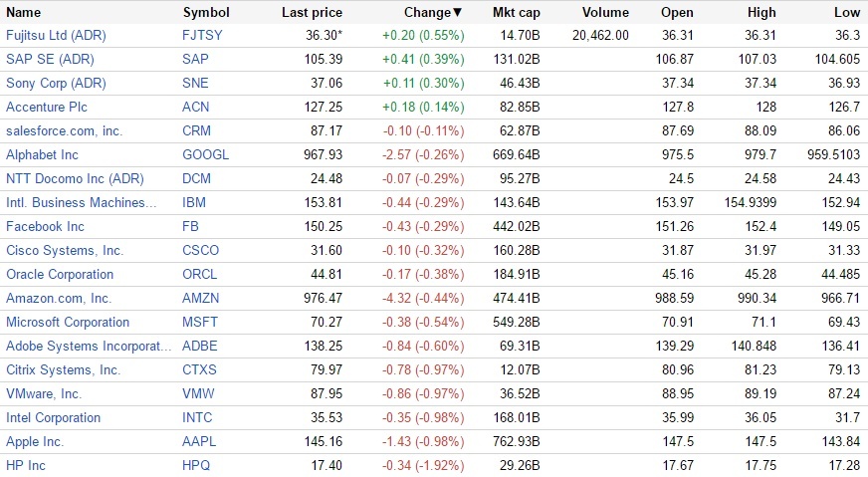Open Fujitsu Ltd (ADR) stock link
This screenshot has width=868, height=477.
click(56, 35)
